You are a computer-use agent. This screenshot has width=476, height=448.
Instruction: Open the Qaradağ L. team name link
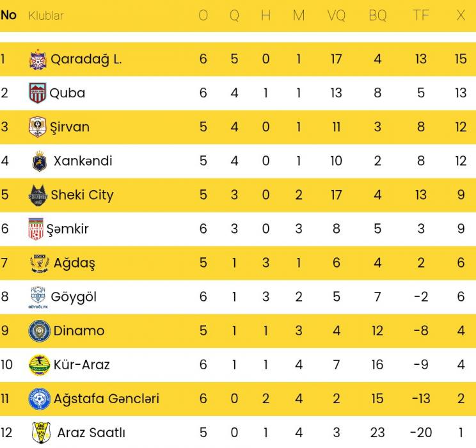click(86, 60)
